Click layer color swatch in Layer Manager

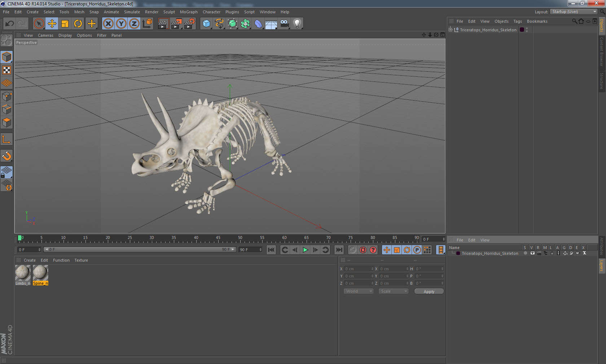point(458,253)
